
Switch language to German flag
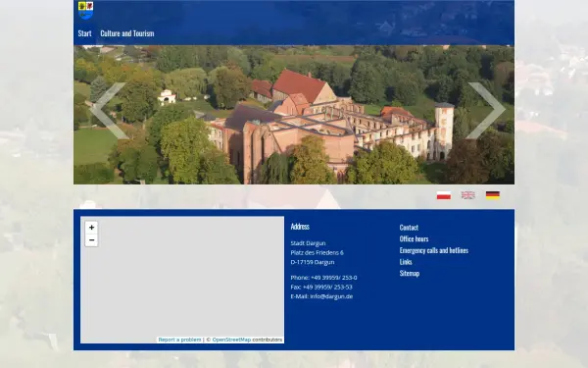[x=493, y=195]
